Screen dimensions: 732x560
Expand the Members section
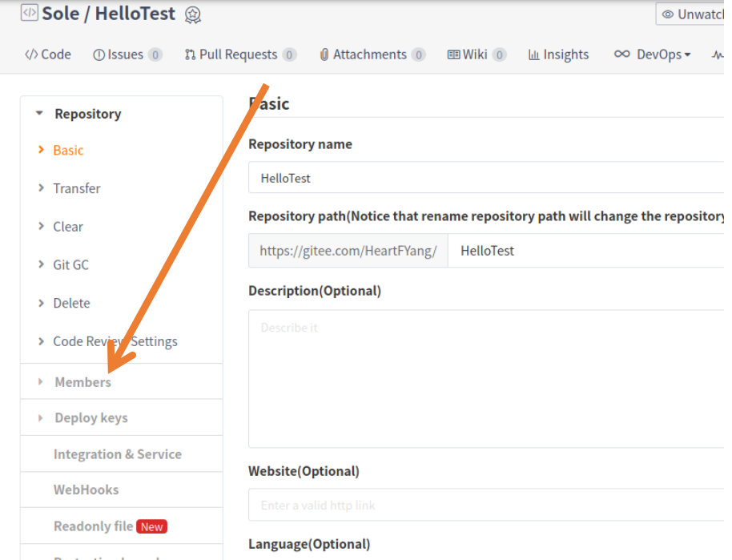(81, 382)
